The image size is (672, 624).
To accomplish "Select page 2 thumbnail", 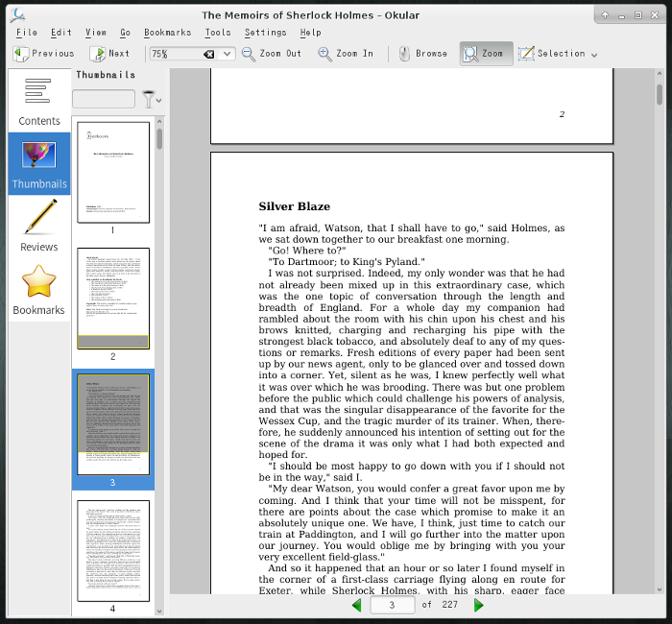I will pos(113,299).
